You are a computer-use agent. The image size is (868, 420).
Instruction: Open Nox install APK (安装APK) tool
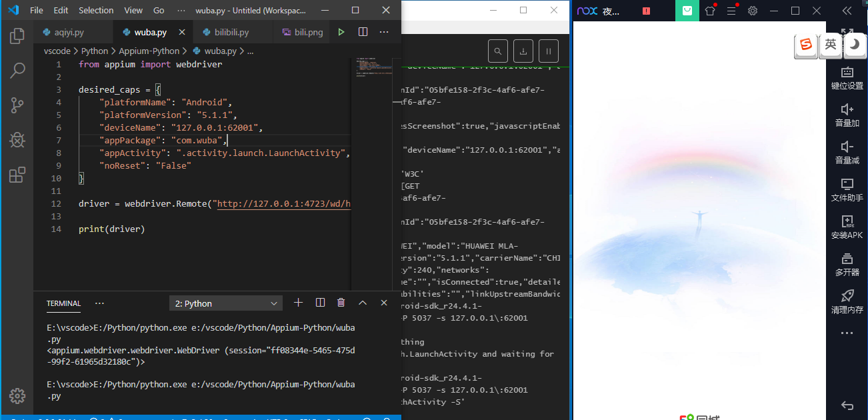(847, 227)
